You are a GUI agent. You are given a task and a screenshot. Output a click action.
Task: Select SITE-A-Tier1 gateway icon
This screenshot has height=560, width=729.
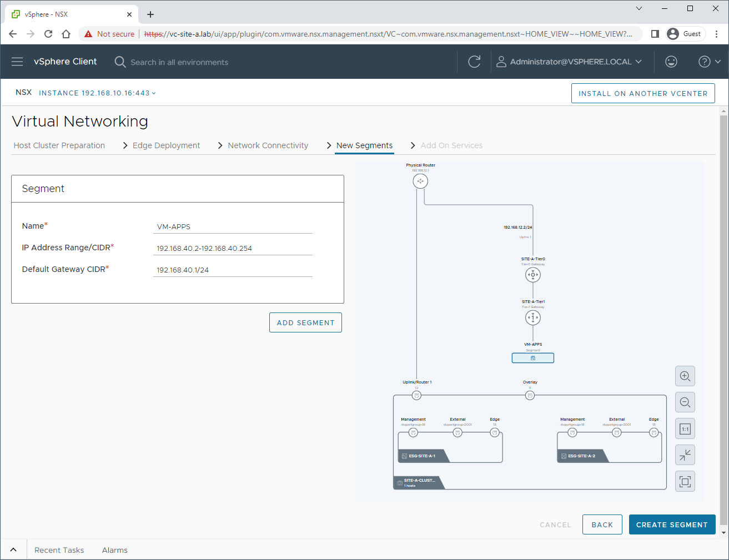pyautogui.click(x=533, y=317)
